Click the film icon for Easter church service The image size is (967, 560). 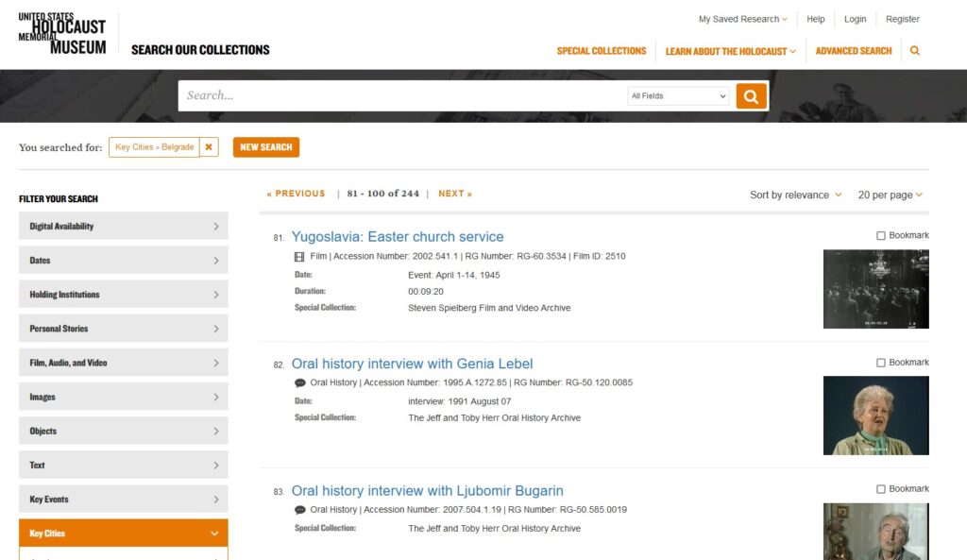point(299,256)
